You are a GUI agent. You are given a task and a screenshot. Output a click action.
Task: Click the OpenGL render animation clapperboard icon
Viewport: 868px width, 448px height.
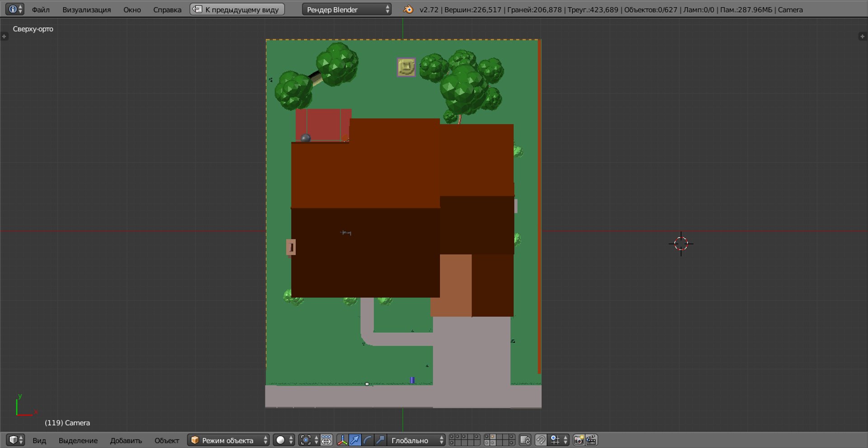pyautogui.click(x=591, y=440)
